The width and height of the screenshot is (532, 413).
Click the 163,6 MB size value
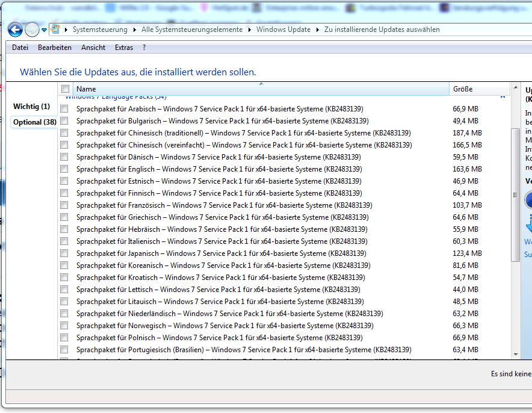467,169
